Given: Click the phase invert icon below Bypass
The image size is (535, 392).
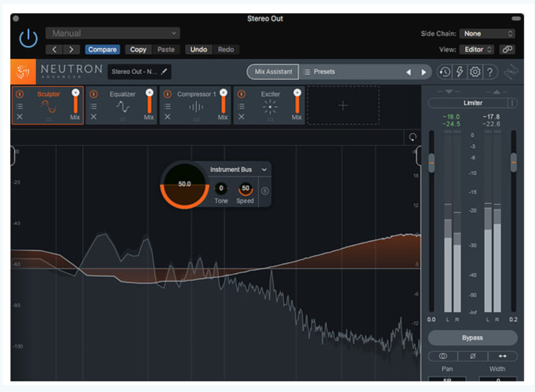Looking at the screenshot, I should 472,356.
